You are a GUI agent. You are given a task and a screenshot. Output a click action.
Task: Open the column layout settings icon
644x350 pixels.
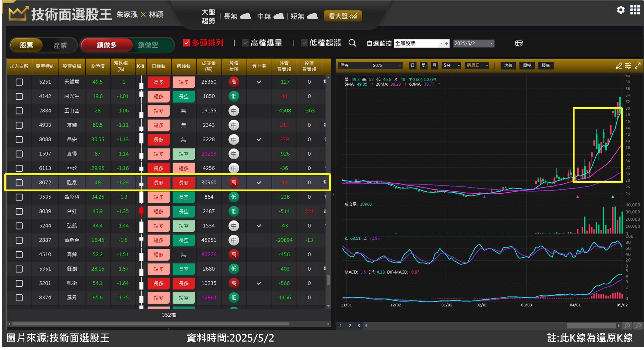(519, 43)
